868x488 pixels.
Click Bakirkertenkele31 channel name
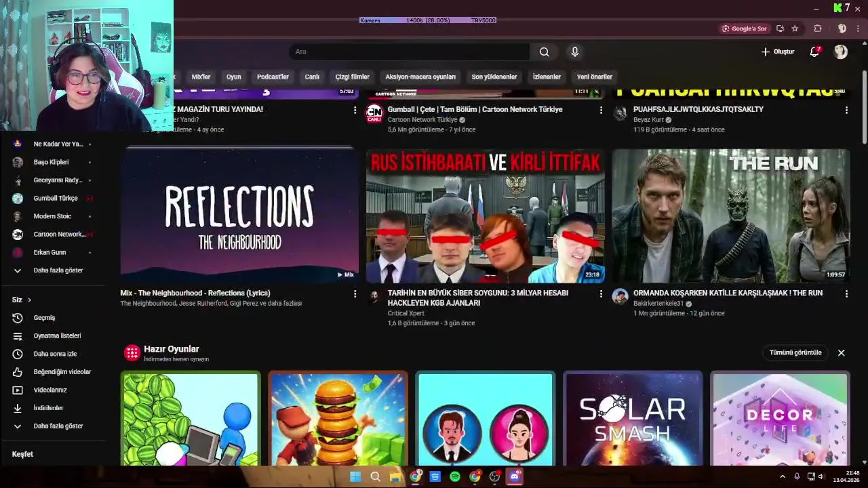point(658,304)
